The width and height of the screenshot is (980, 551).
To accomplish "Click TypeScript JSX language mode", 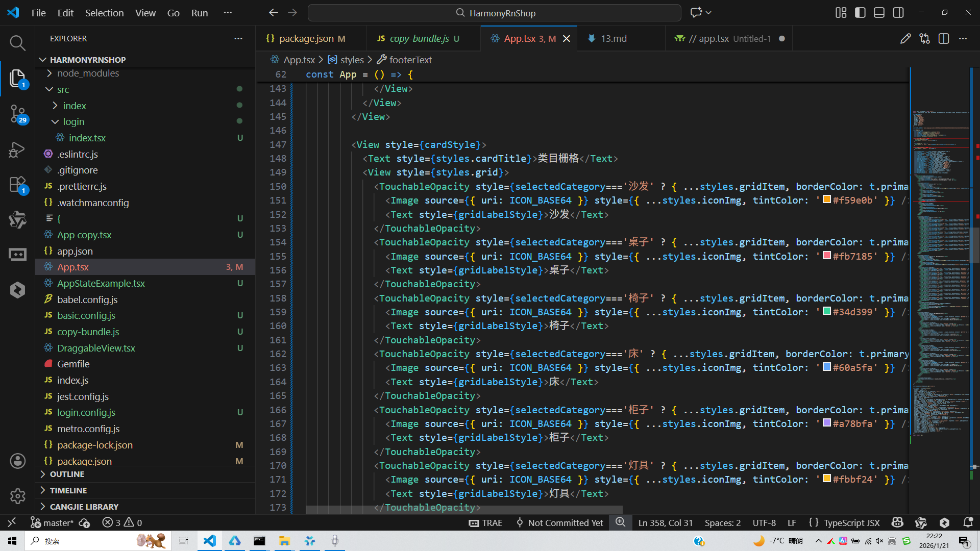I will [844, 522].
